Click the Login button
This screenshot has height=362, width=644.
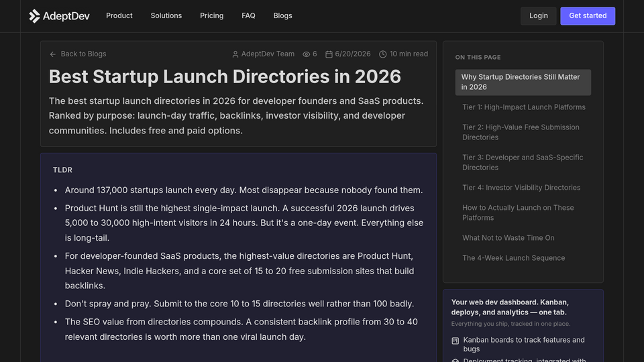point(539,16)
